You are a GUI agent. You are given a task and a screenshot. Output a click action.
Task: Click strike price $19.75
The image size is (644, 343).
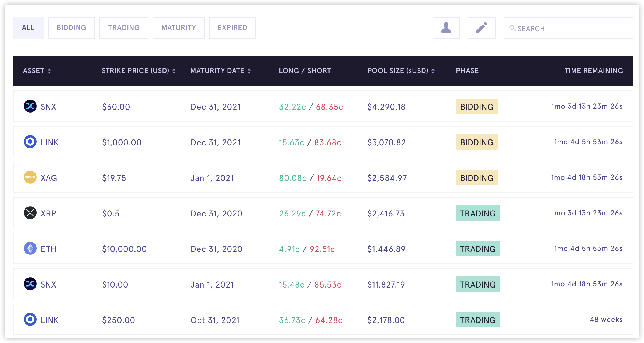(114, 178)
